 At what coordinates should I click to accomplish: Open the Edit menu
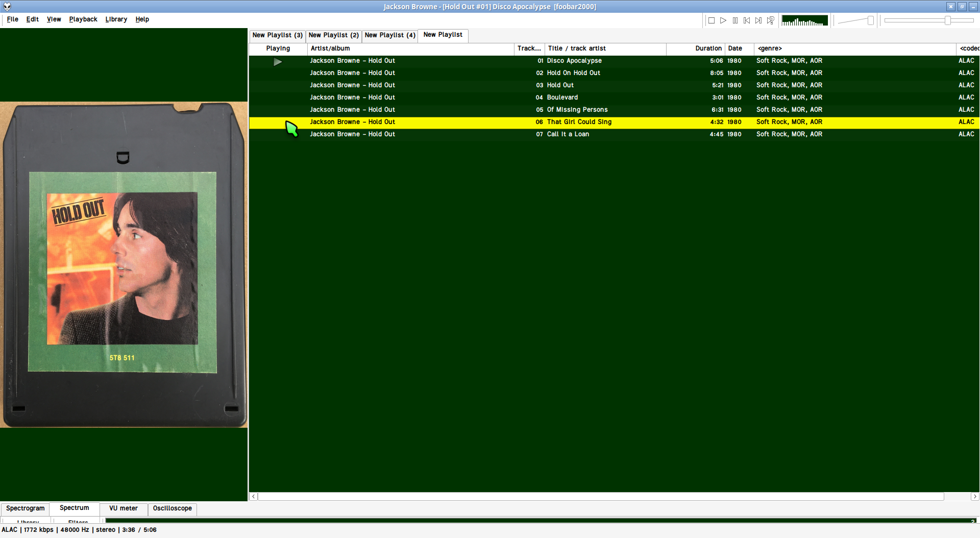(33, 19)
